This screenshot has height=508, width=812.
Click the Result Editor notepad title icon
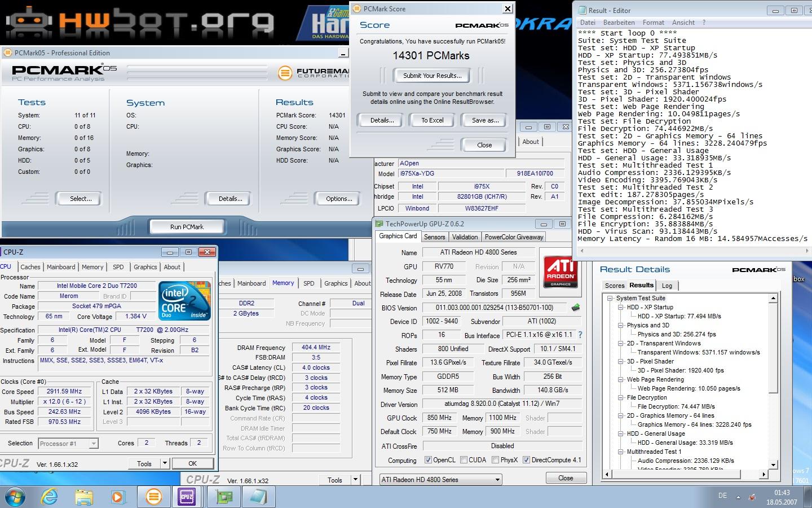(x=581, y=10)
